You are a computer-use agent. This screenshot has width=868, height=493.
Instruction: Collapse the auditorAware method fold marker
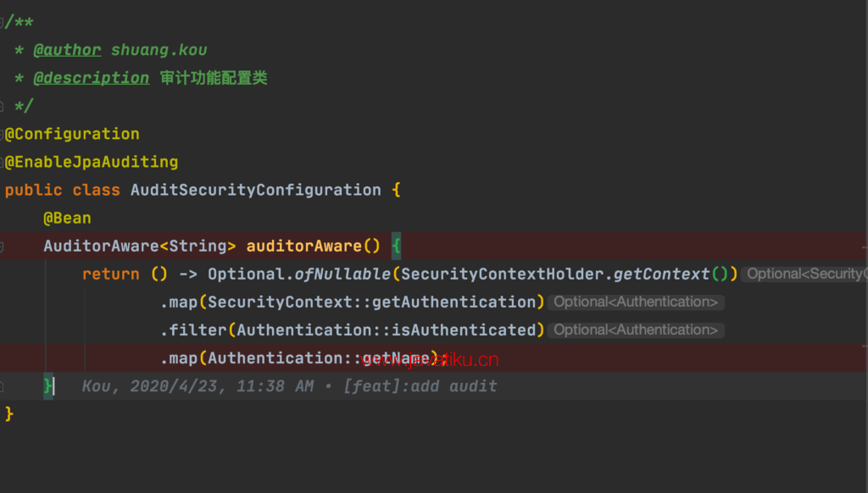(3, 246)
